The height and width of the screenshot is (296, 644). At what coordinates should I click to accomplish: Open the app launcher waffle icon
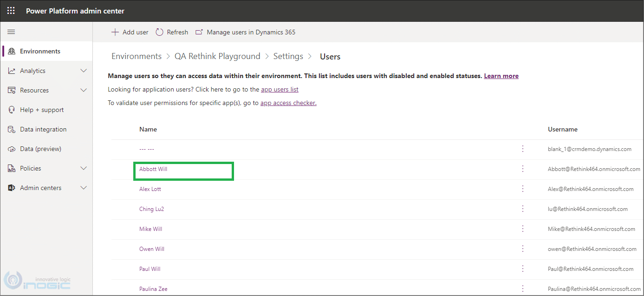click(x=11, y=11)
